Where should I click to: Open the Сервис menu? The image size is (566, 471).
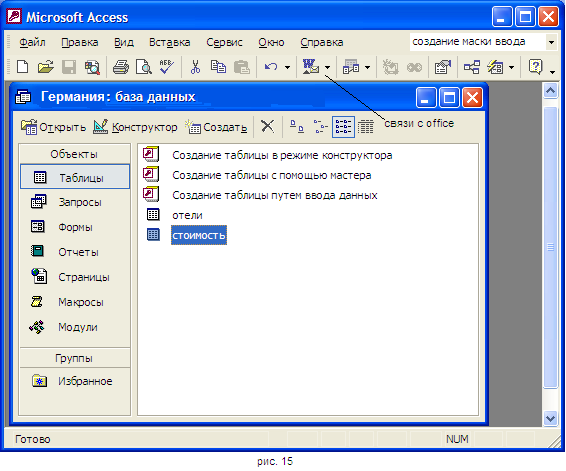(224, 42)
